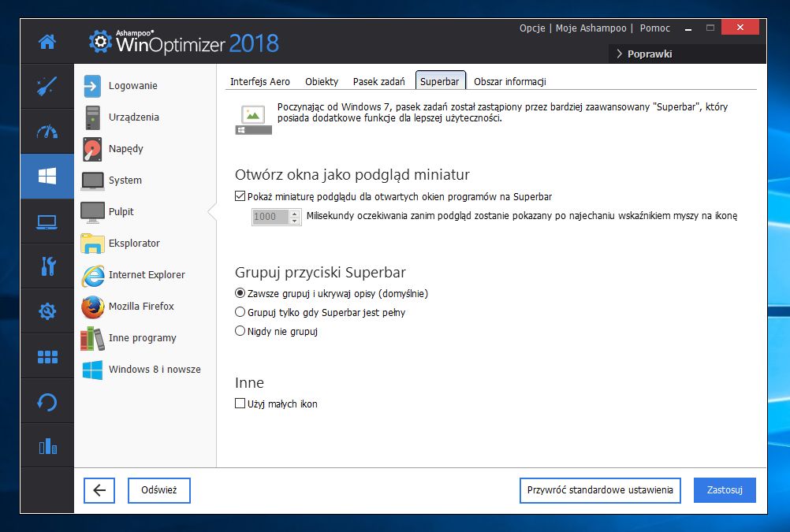Open the bar chart statistics icon

coord(48,446)
